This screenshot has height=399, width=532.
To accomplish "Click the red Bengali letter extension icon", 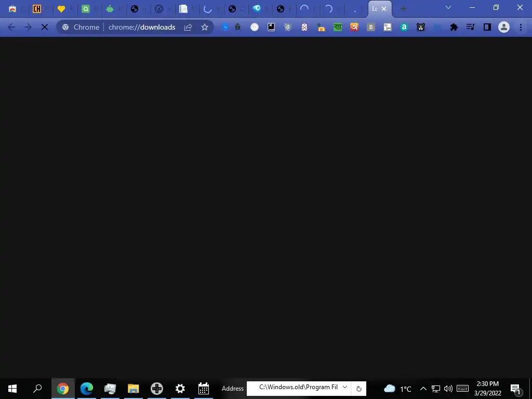I will [354, 27].
